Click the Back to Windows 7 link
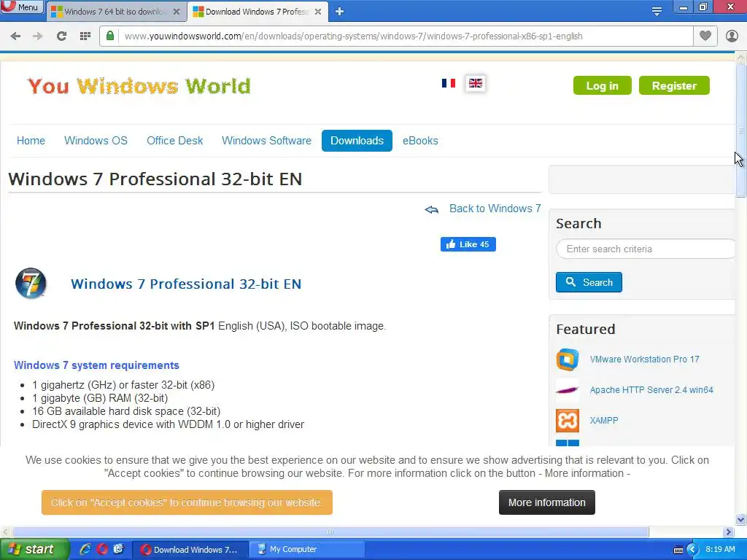 point(495,209)
